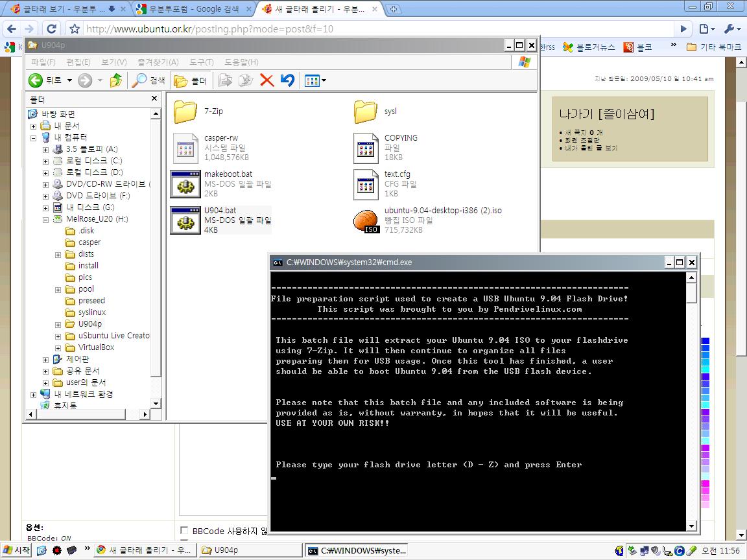This screenshot has height=560, width=747.
Task: Open the 파일(F) menu in Explorer
Action: [x=43, y=62]
